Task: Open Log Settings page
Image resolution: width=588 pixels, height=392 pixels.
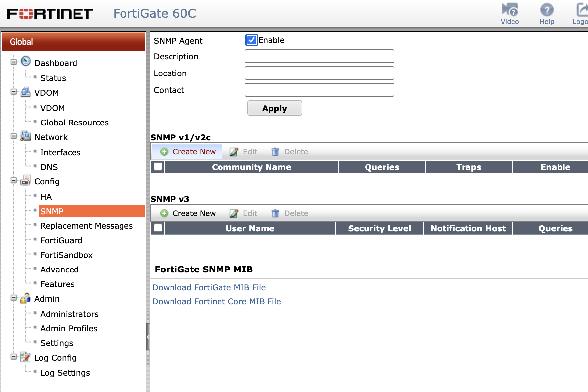Action: click(65, 373)
